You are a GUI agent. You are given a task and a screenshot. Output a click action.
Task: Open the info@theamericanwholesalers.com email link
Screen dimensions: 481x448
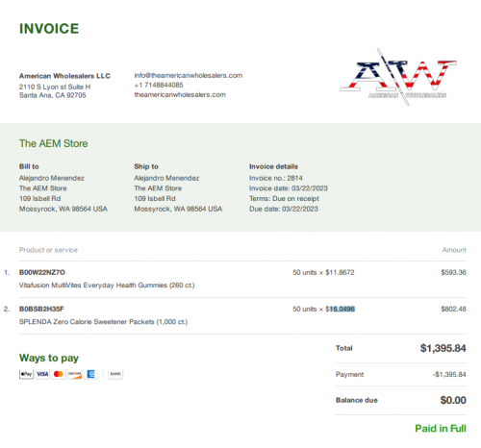point(189,75)
